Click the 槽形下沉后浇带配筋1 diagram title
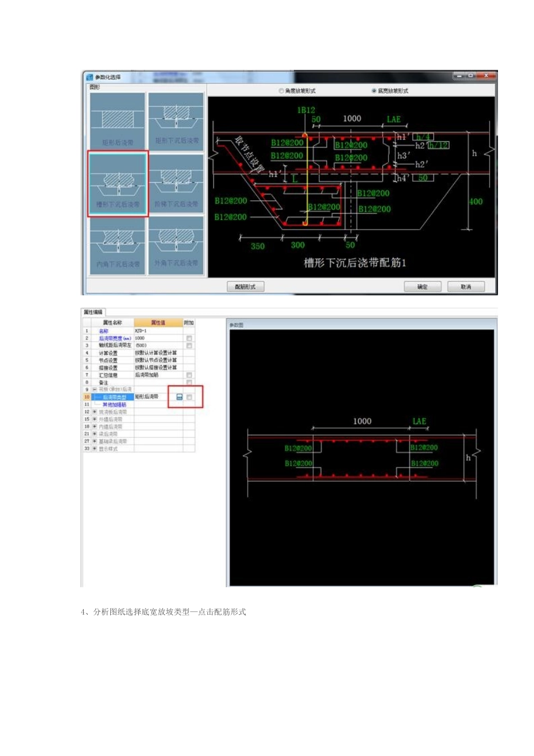The width and height of the screenshot is (534, 756). tap(355, 263)
